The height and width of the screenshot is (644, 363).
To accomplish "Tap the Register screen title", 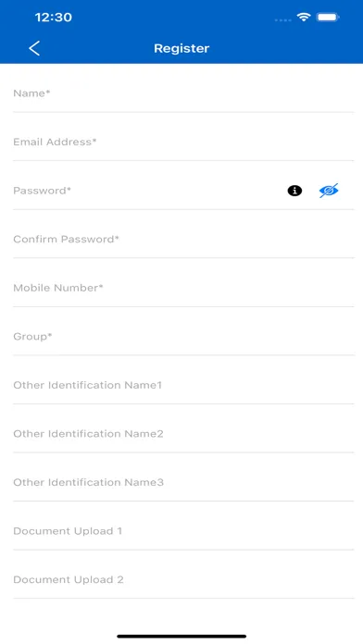I will 181,48.
